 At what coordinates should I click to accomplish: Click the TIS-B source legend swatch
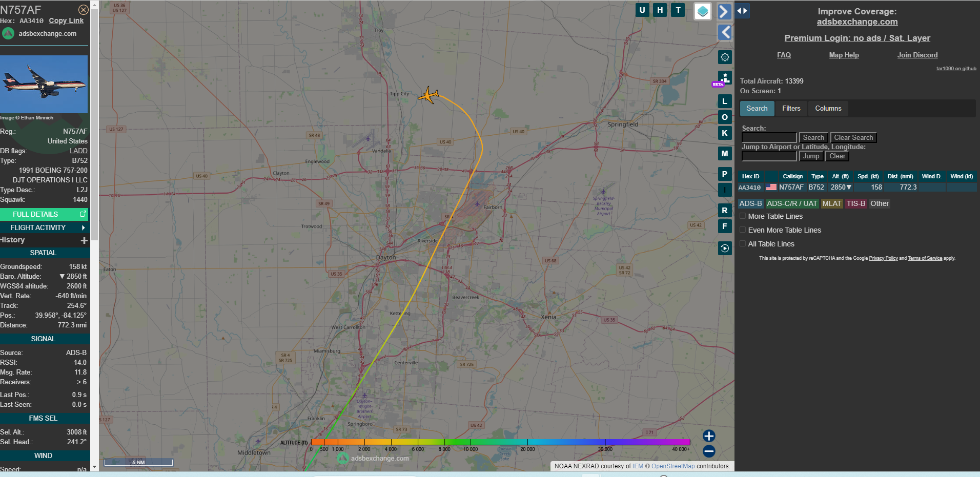[856, 203]
